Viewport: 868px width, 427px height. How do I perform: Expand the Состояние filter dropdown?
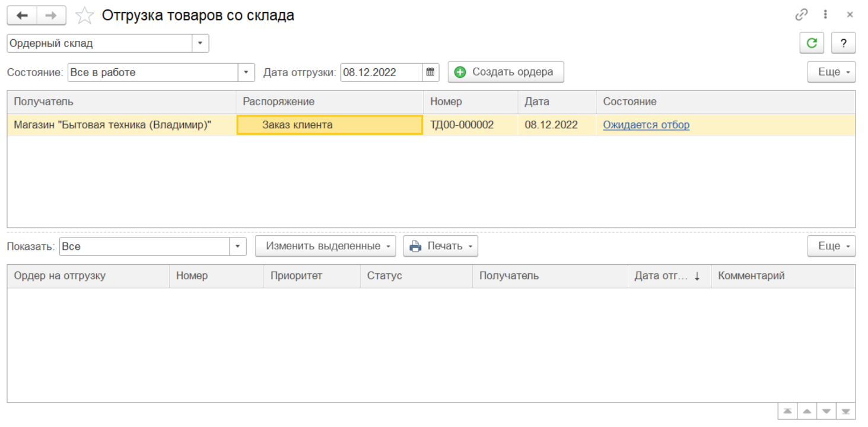pos(246,72)
